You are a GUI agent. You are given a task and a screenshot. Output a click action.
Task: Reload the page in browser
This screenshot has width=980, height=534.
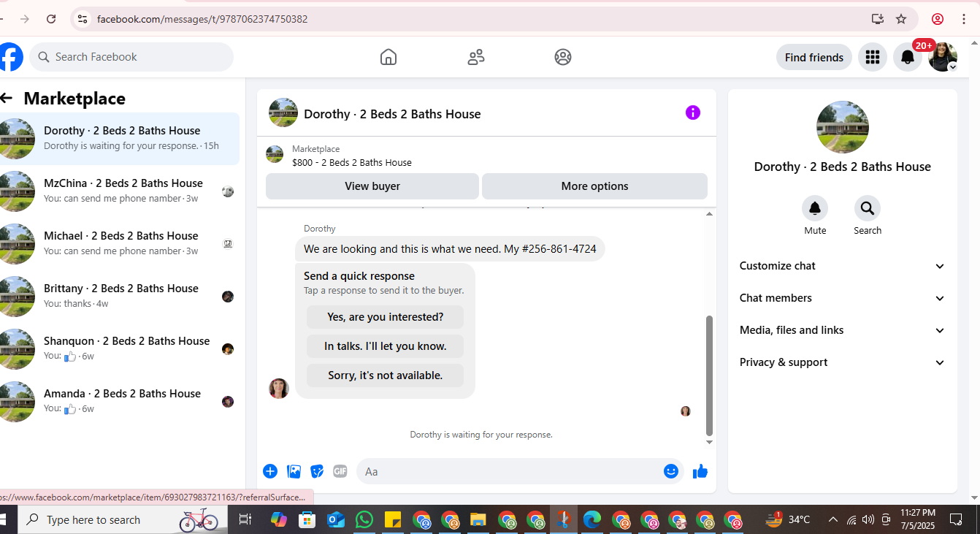[51, 19]
